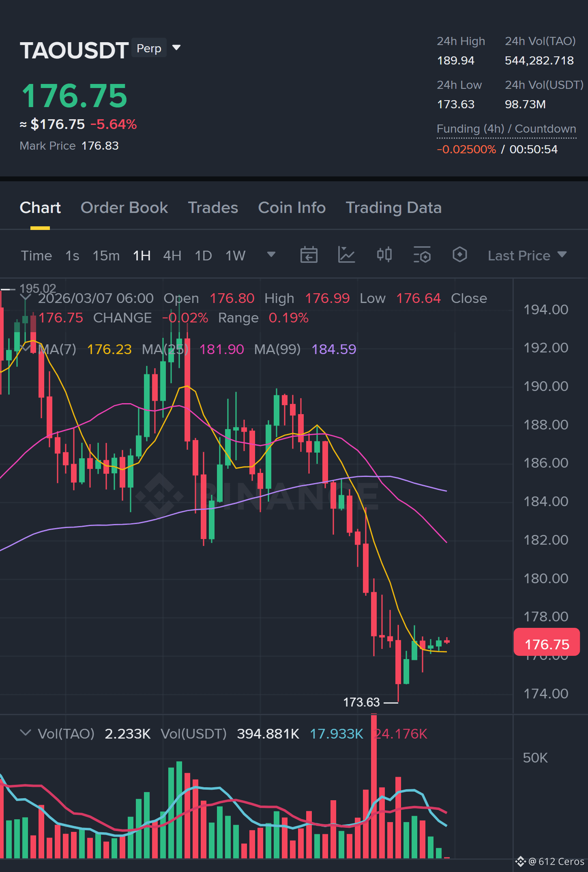Click the 173.63 low price marker
Image resolution: width=588 pixels, height=872 pixels.
click(361, 702)
